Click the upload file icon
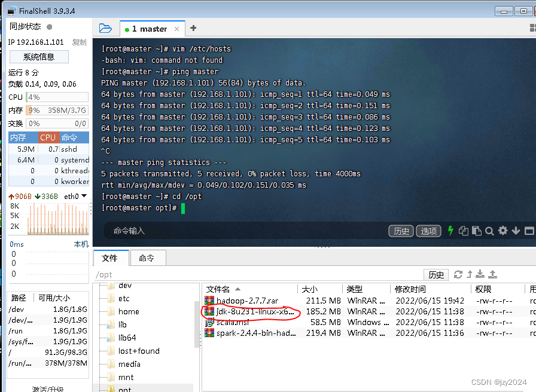 click(492, 274)
